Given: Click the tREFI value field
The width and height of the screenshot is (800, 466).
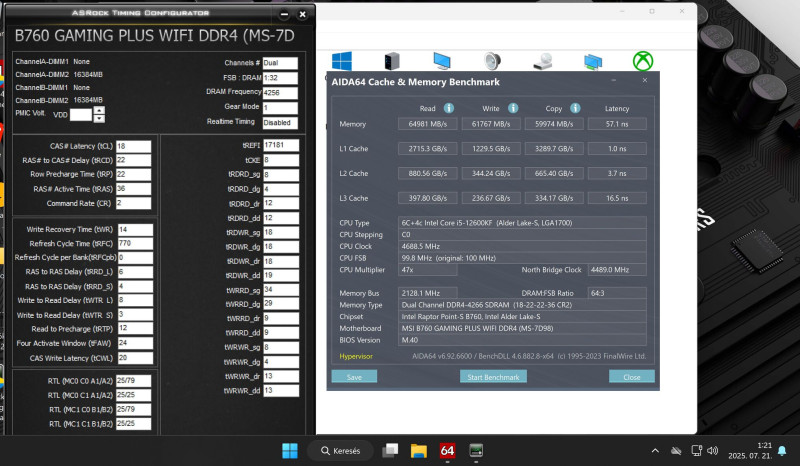Looking at the screenshot, I should 281,145.
